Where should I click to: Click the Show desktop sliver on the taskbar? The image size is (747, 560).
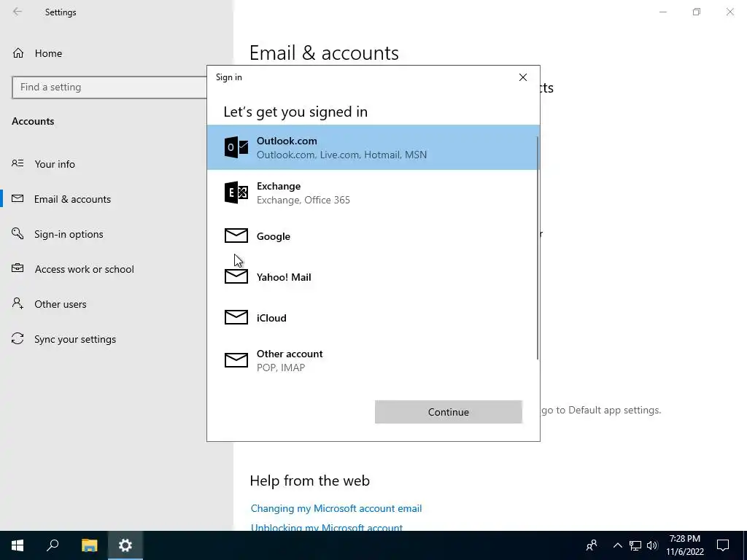pyautogui.click(x=745, y=545)
